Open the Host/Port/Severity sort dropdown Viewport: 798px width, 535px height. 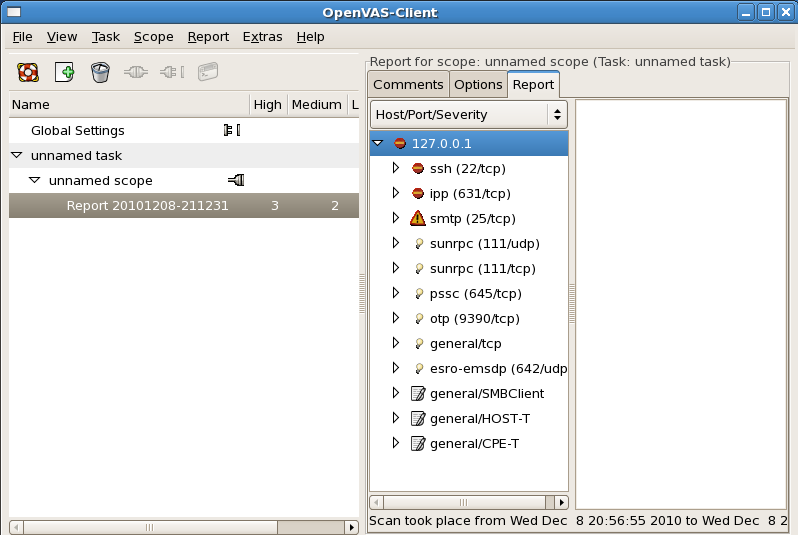click(469, 115)
